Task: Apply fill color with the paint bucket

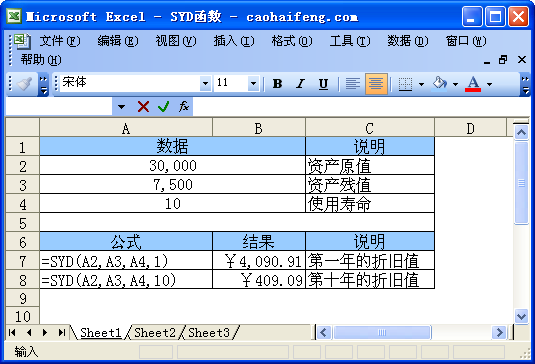Action: click(x=439, y=84)
